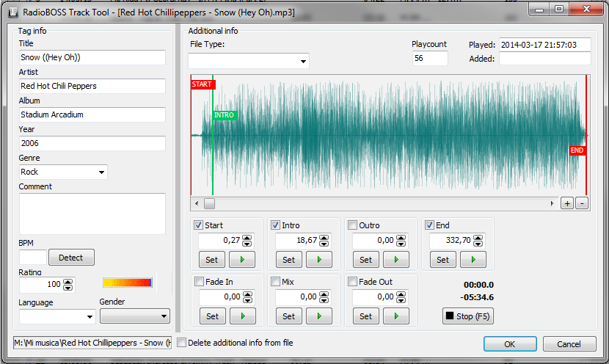Click the middle of the audio waveform
609x364 pixels.
(x=390, y=135)
